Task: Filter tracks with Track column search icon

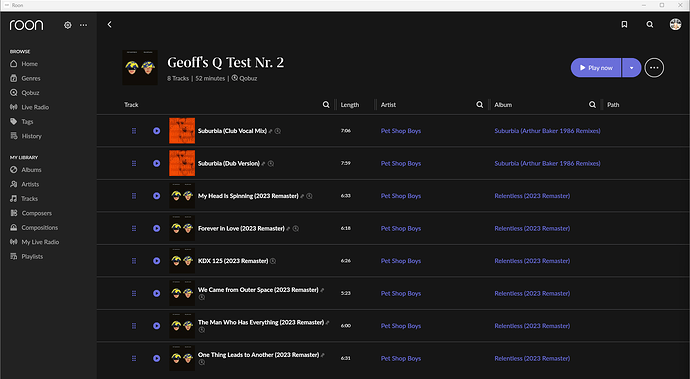Action: click(x=326, y=105)
